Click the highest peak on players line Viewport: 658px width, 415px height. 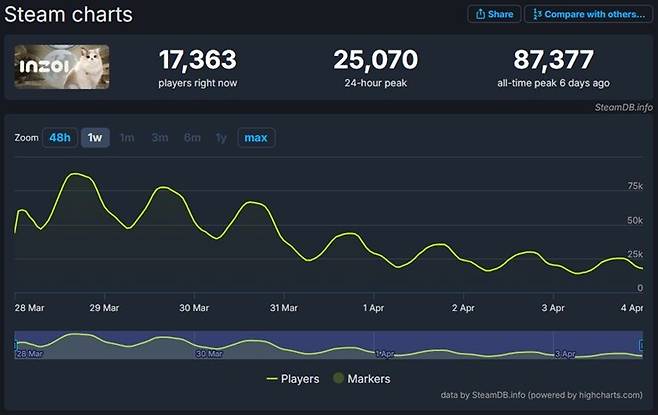(76, 173)
